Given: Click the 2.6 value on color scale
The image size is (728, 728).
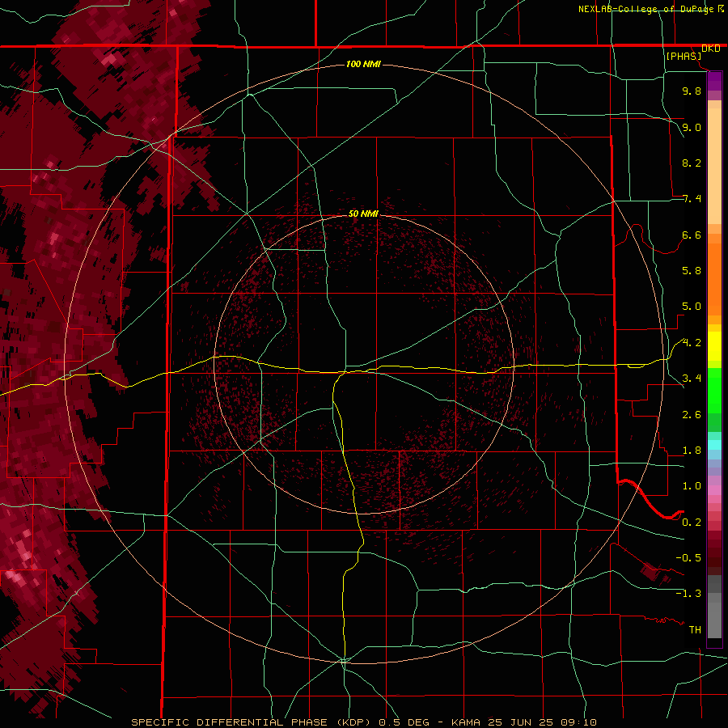Looking at the screenshot, I should (x=692, y=415).
